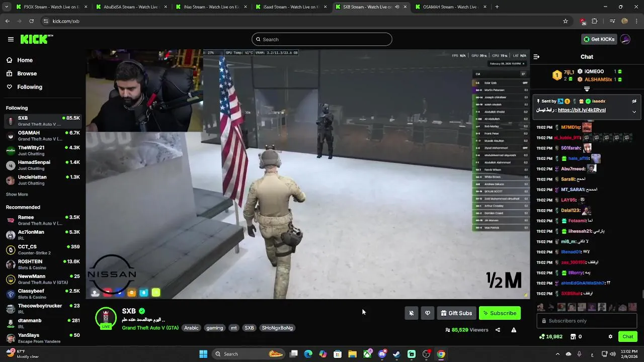Focus the Kick search field
644x362 pixels.
tap(322, 39)
